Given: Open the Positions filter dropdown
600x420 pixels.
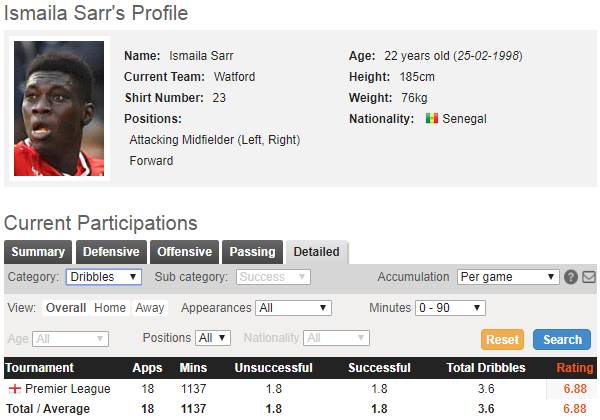Looking at the screenshot, I should [213, 338].
